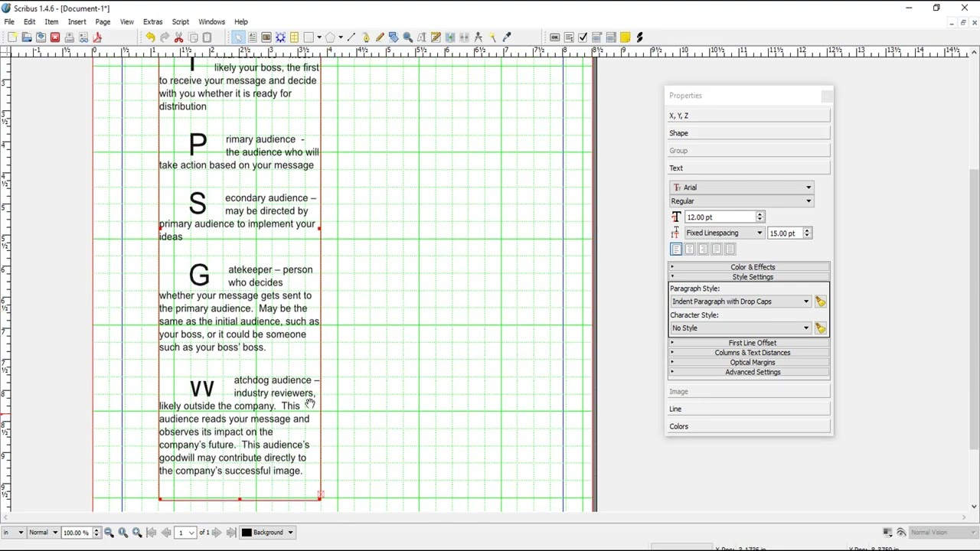Expand the Color & Effects section
980x551 pixels.
click(749, 267)
